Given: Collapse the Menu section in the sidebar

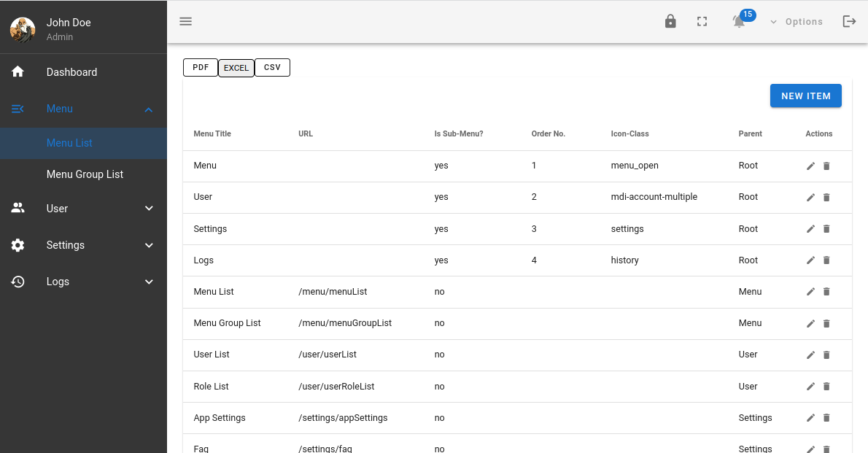Looking at the screenshot, I should pyautogui.click(x=83, y=108).
